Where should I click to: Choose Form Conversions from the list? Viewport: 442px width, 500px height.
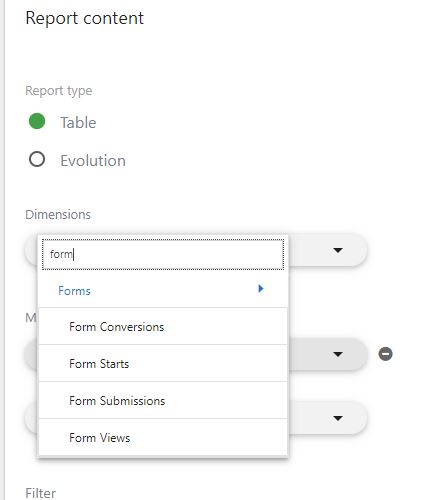click(163, 326)
